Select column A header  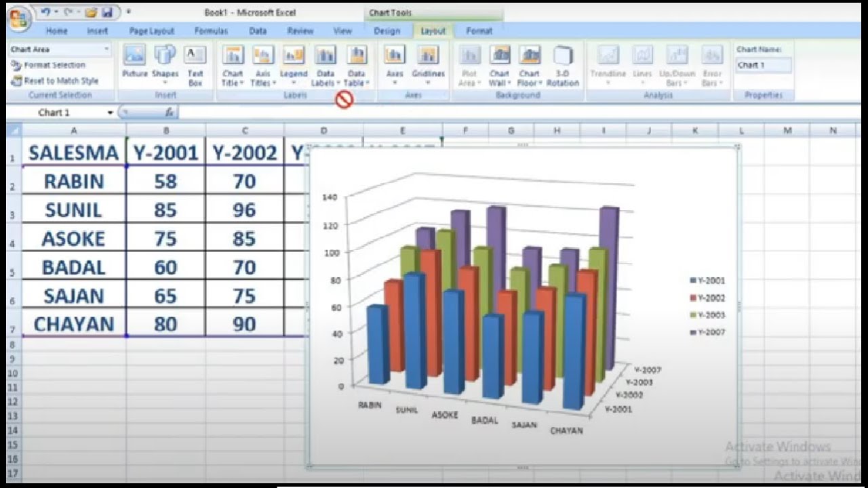coord(73,131)
